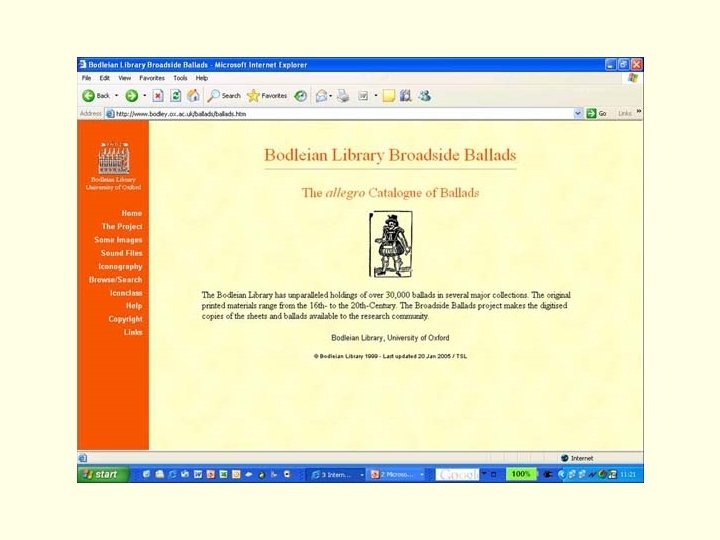Viewport: 720px width, 540px height.
Task: Click the green Forward arrow button
Action: coord(132,96)
